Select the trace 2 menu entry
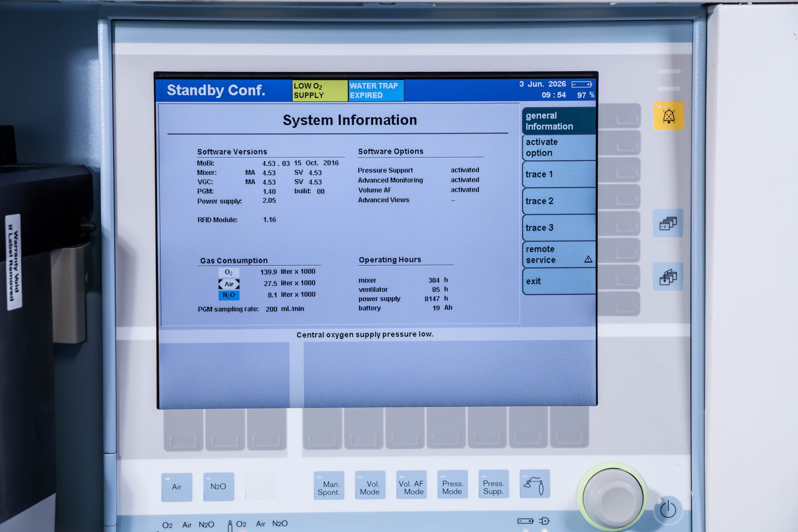 click(559, 201)
